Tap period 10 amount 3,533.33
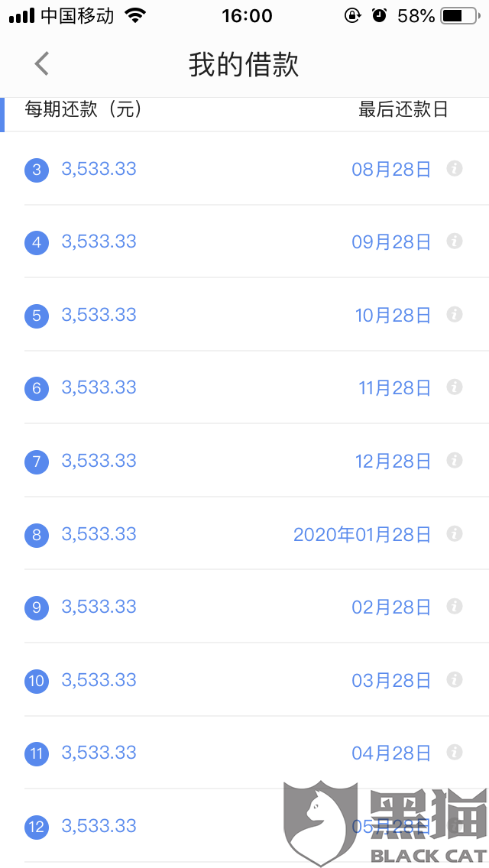The width and height of the screenshot is (489, 868). coord(99,680)
